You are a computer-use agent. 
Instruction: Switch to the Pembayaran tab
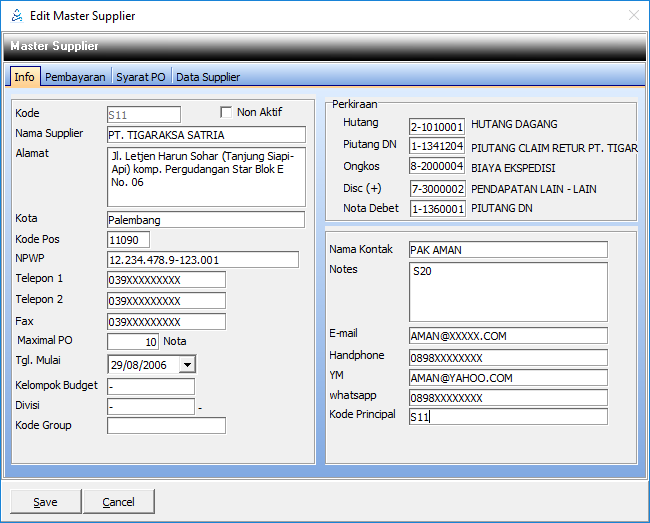[x=75, y=77]
